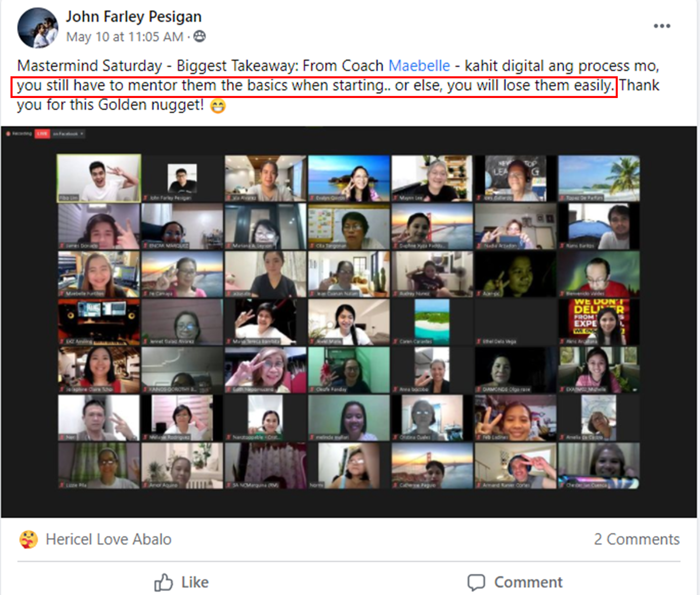The image size is (700, 595).
Task: Click the highlighted speaker tile with yellow border
Action: click(x=99, y=178)
